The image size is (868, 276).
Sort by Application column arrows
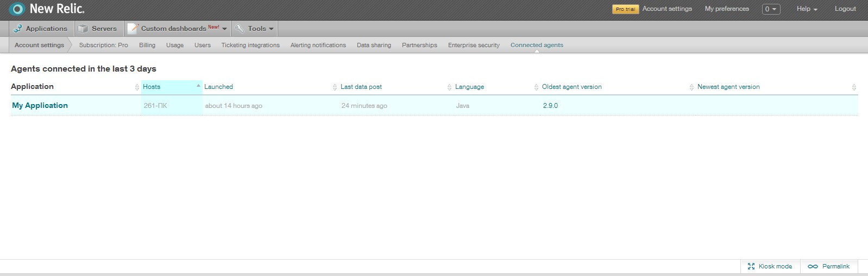[137, 87]
